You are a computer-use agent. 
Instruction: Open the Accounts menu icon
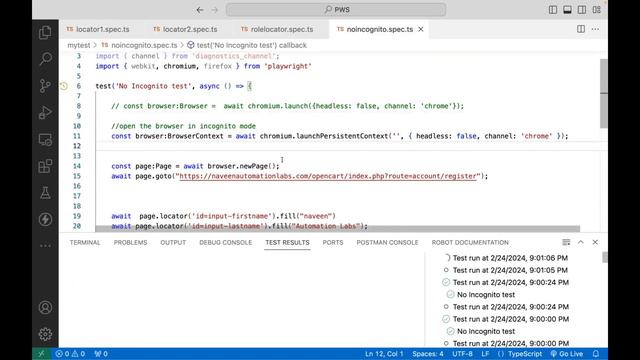tap(45, 307)
